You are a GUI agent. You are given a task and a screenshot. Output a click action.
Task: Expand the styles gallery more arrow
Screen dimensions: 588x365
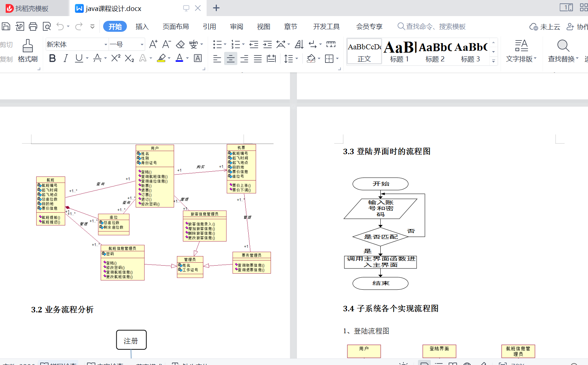coord(493,61)
